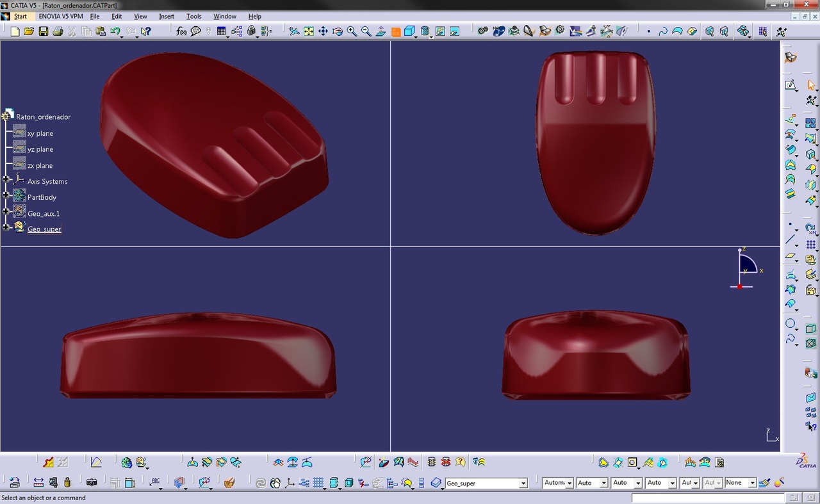
Task: Click the Fit All In icon
Action: coord(309,31)
